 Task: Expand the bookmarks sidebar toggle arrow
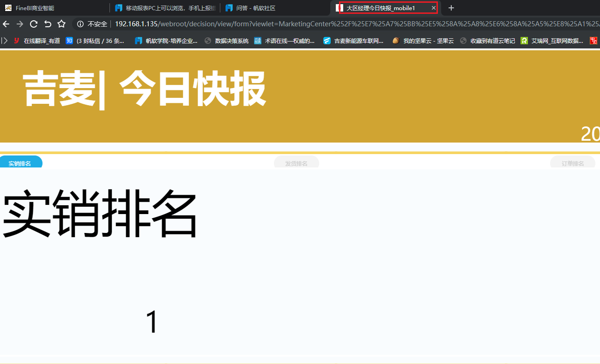pyautogui.click(x=5, y=41)
